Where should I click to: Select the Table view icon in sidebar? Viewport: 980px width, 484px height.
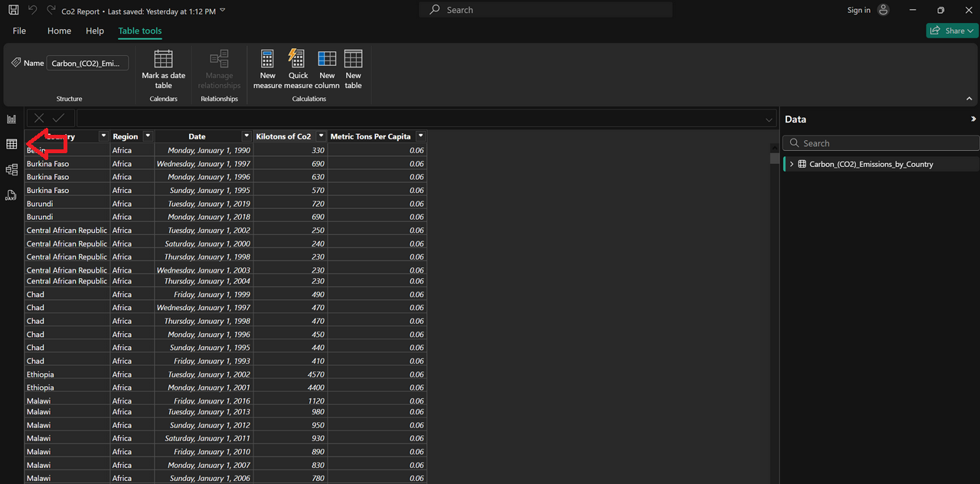11,144
